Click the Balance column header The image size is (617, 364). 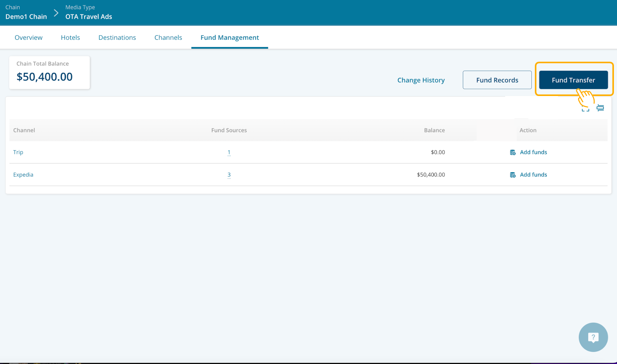tap(435, 130)
